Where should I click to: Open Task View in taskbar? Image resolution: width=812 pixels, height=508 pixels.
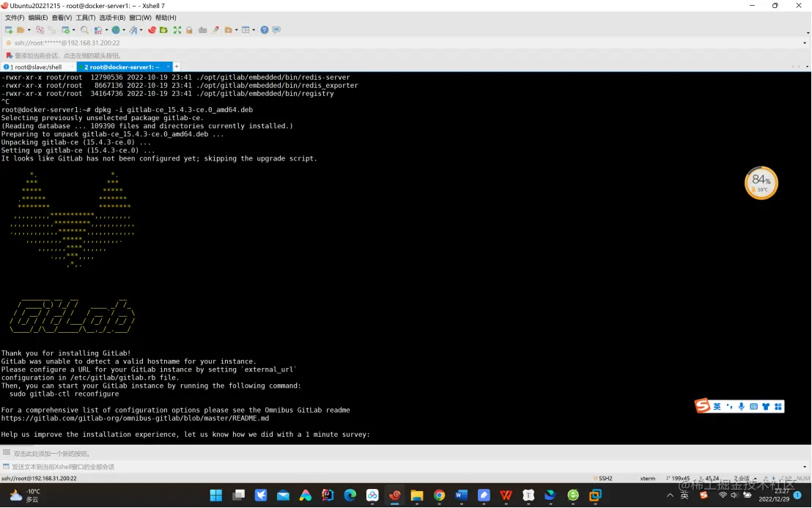click(x=239, y=496)
